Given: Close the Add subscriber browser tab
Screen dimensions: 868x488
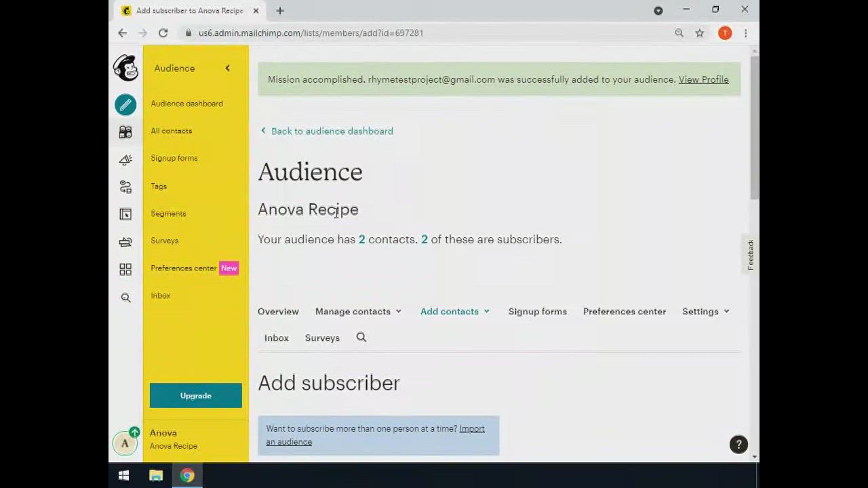Looking at the screenshot, I should click(256, 10).
